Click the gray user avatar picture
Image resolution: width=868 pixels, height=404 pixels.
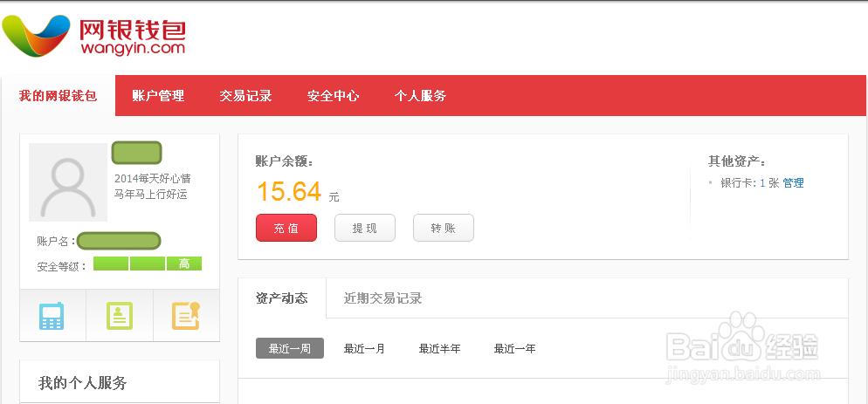(67, 182)
